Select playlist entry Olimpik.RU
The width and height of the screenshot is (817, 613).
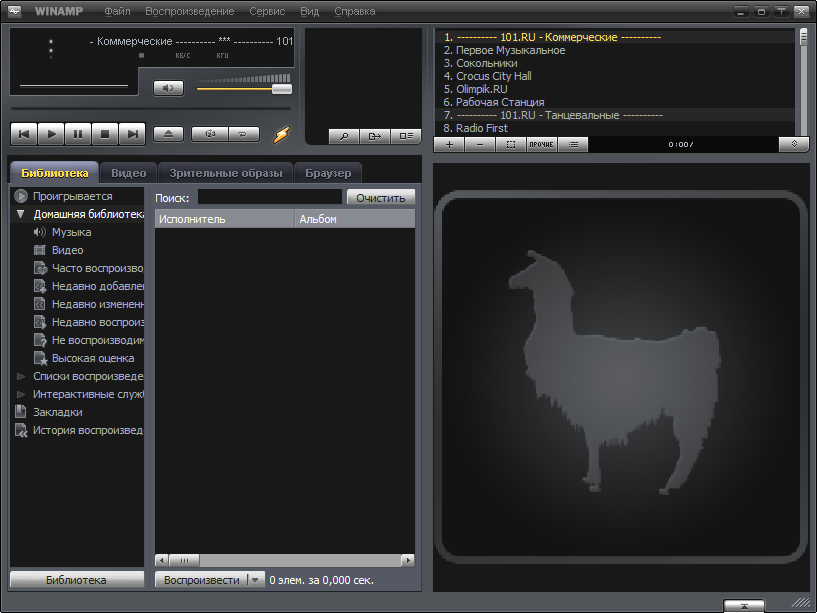[x=615, y=89]
